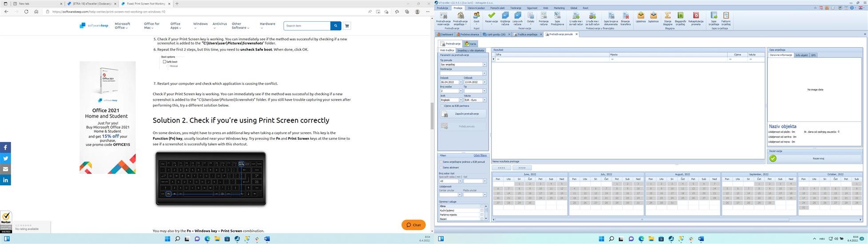Tick Cijene za B2B partnera checkbox
The image size is (868, 244).
[441, 106]
